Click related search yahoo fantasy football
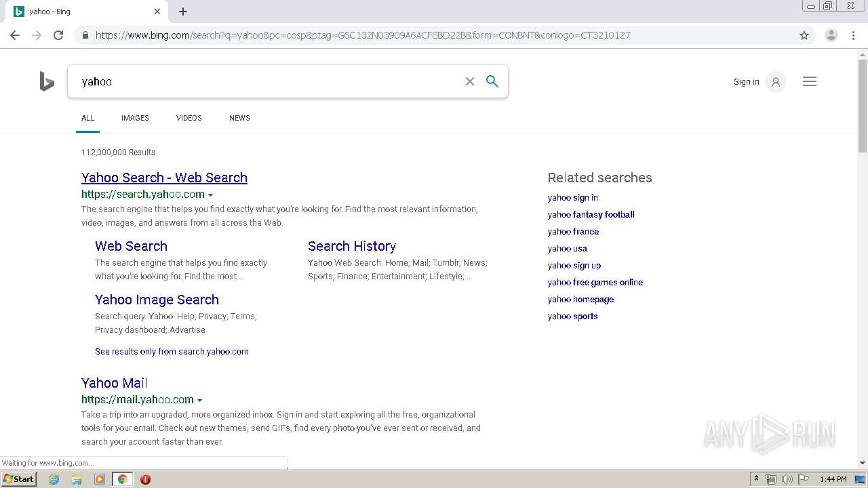Screen dimensions: 868x488 [x=591, y=214]
